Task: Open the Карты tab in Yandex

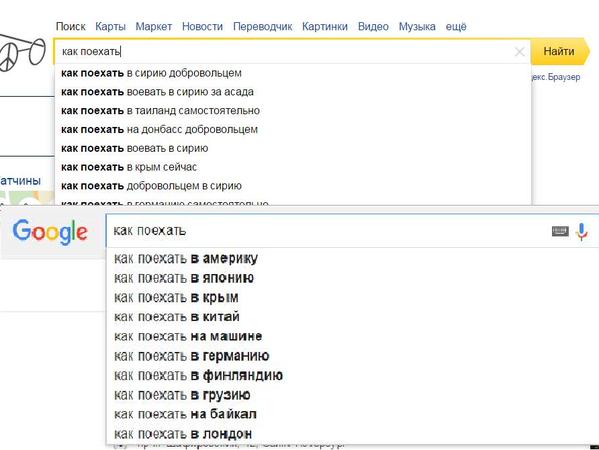Action: tap(110, 26)
